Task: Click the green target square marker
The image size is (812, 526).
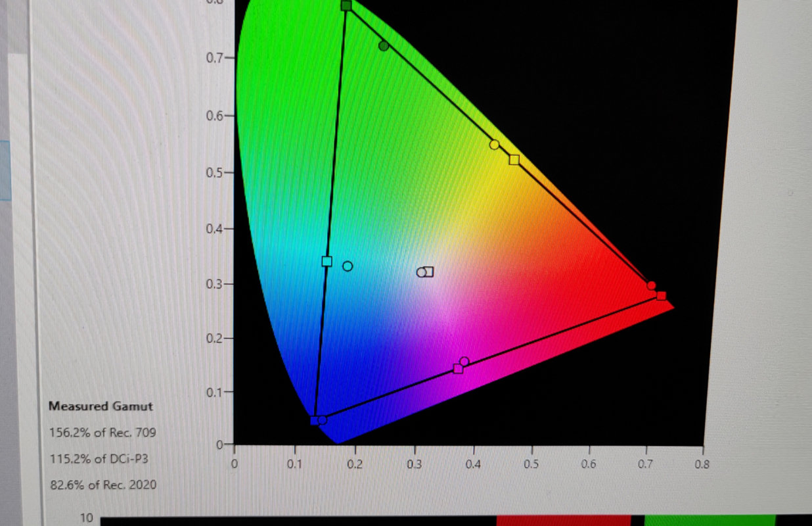Action: 346,6
